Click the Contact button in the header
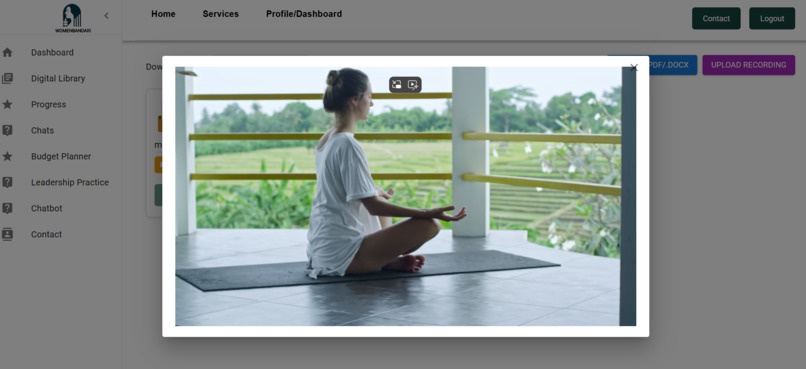Viewport: 806px width, 369px height. (x=716, y=19)
